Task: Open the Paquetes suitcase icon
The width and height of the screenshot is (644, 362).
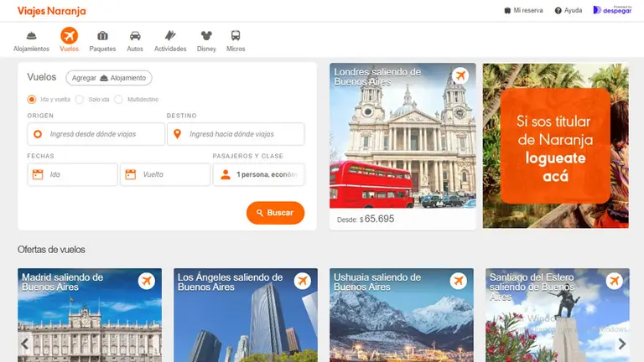Action: [102, 36]
